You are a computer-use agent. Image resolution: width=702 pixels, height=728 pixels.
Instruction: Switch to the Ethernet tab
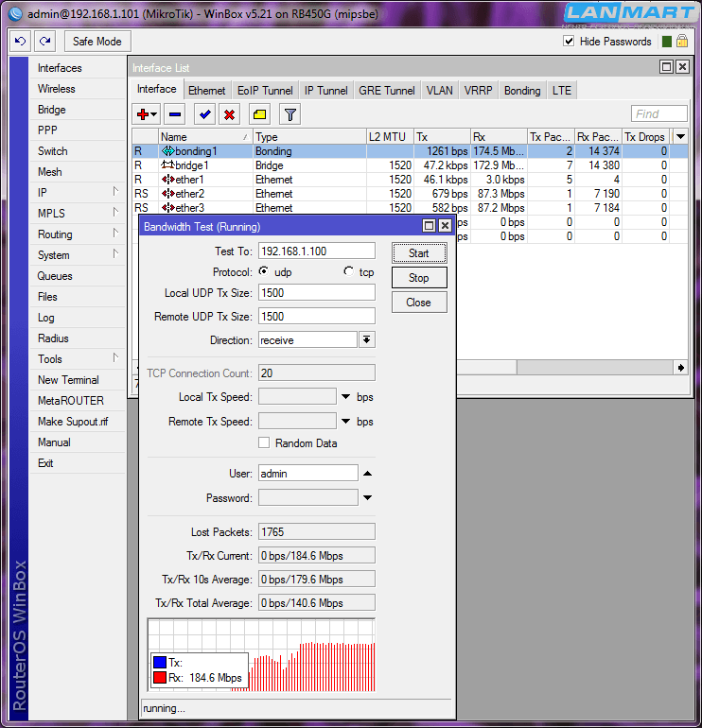click(207, 91)
